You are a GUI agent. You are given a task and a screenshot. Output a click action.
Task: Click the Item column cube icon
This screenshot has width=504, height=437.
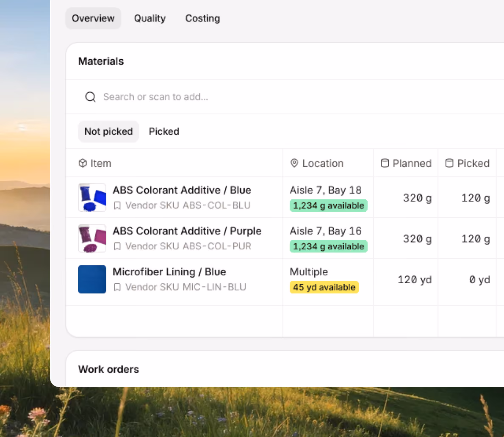[83, 163]
